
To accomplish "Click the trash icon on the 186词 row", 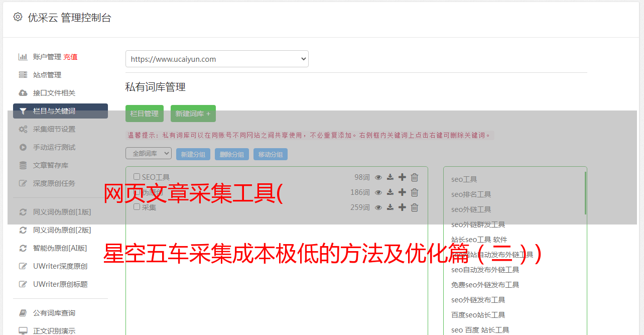I will pyautogui.click(x=415, y=192).
